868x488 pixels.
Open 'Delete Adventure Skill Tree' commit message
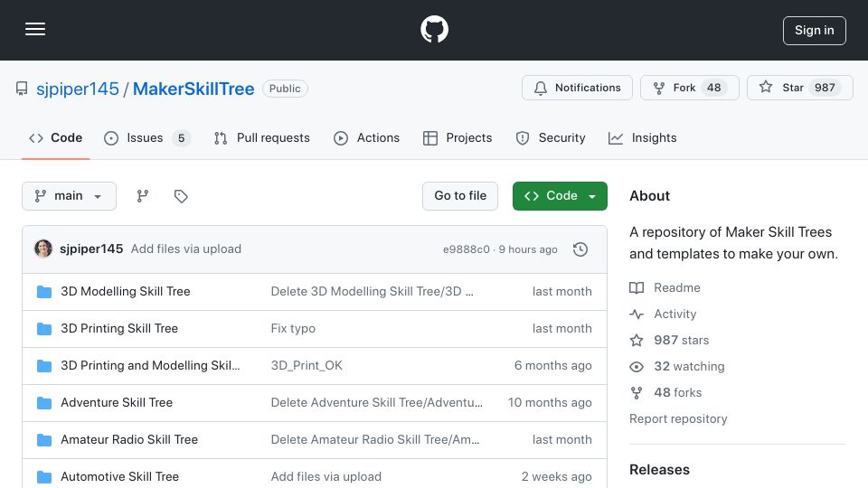(376, 403)
